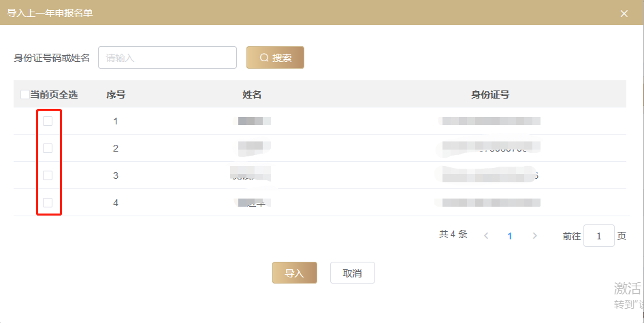This screenshot has width=644, height=323.
Task: Click the 取消 button
Action: click(x=353, y=273)
